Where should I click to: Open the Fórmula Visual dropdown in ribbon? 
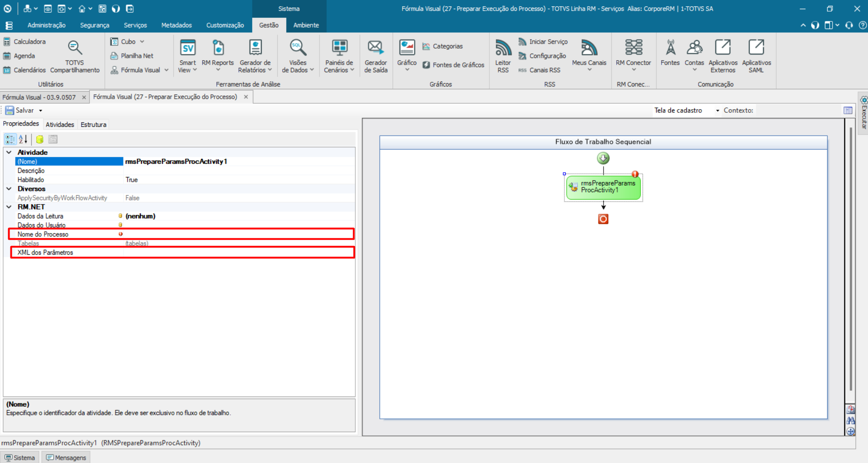tap(166, 70)
